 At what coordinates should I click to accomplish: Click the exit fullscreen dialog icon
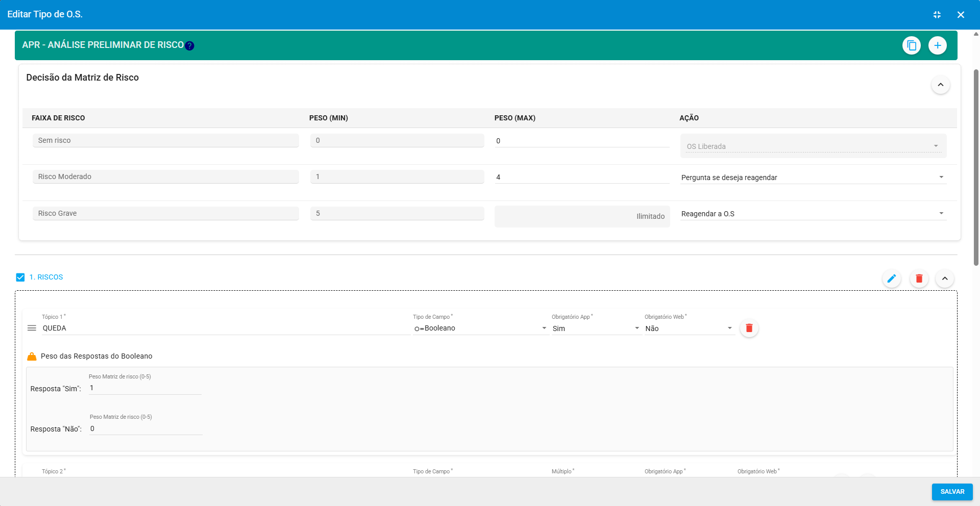click(937, 15)
